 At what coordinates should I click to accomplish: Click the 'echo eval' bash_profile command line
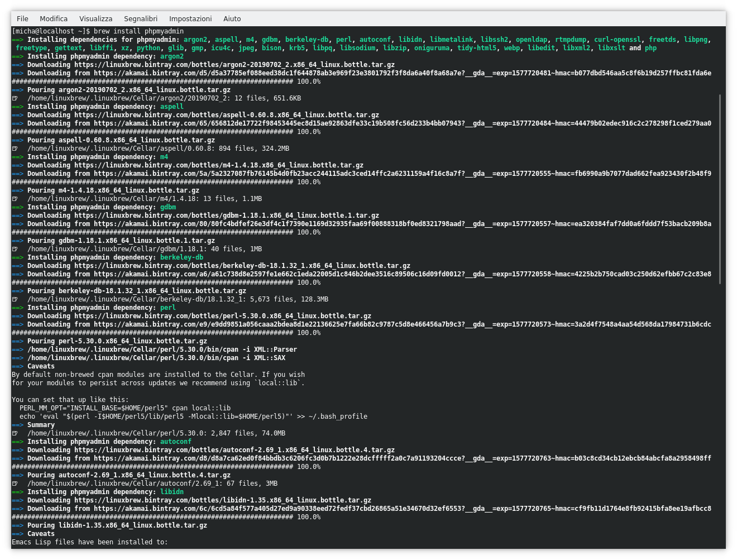pyautogui.click(x=193, y=417)
